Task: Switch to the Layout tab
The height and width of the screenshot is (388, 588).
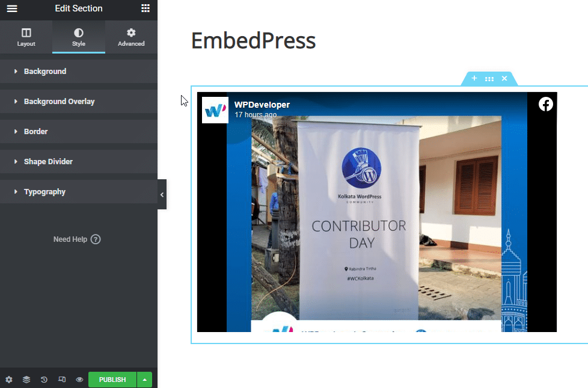Action: [x=26, y=37]
